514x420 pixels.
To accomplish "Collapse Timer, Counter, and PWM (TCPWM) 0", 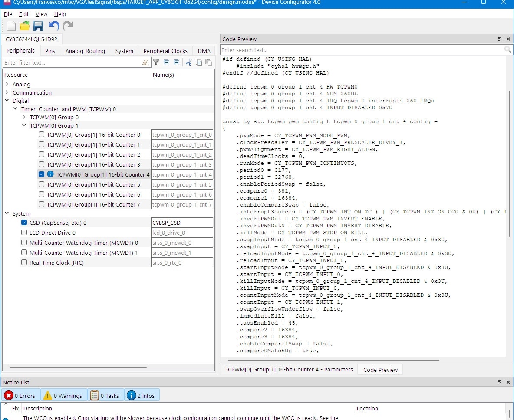I will pos(15,108).
